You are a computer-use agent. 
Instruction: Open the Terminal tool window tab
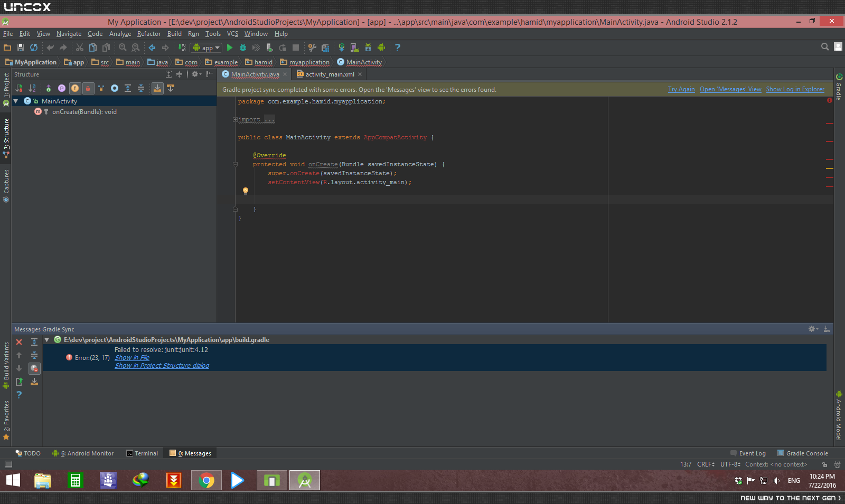pos(142,453)
